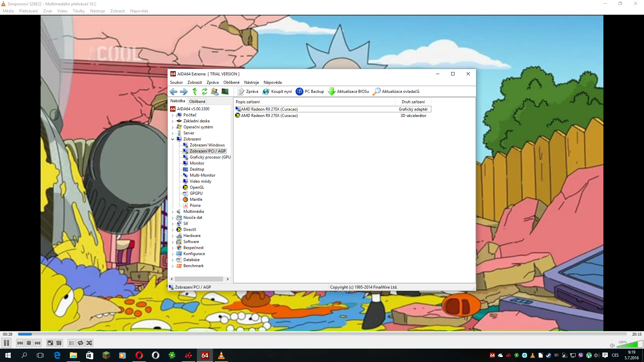Click the Aktualizace ovladačů button
The image size is (644, 362).
(x=396, y=92)
